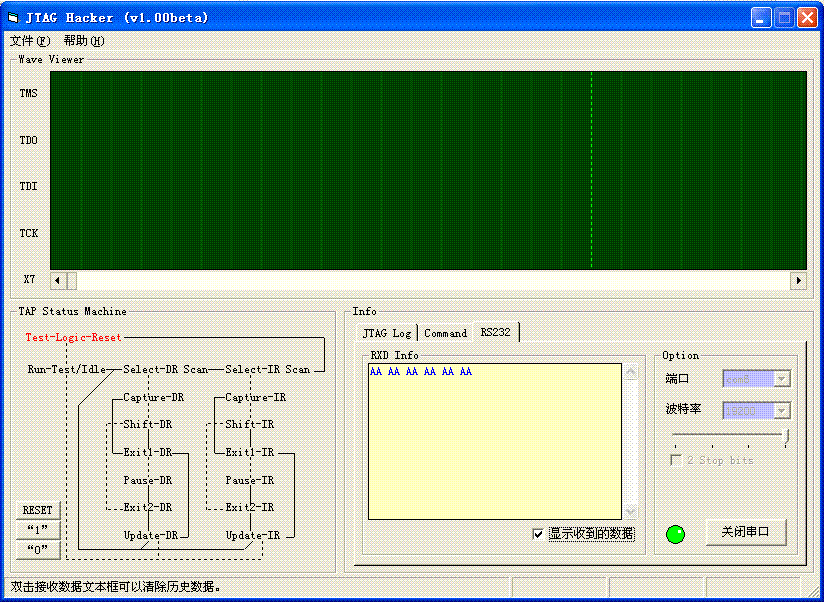824x602 pixels.
Task: Click the wave viewer scroll right arrow
Action: [x=799, y=281]
